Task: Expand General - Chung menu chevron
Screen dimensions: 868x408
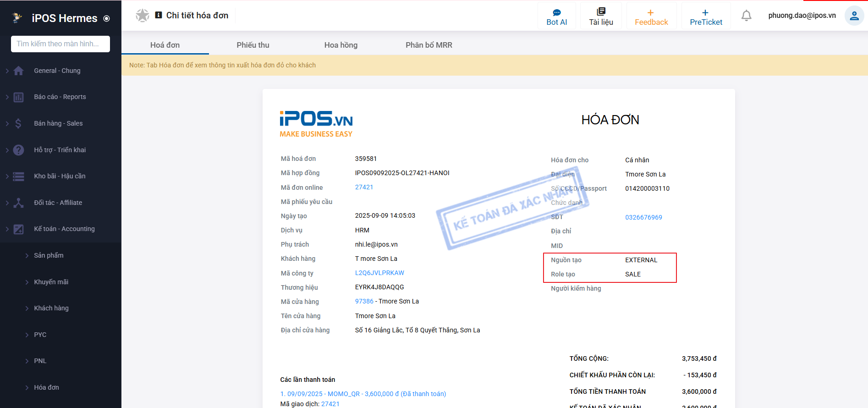Action: [7, 71]
